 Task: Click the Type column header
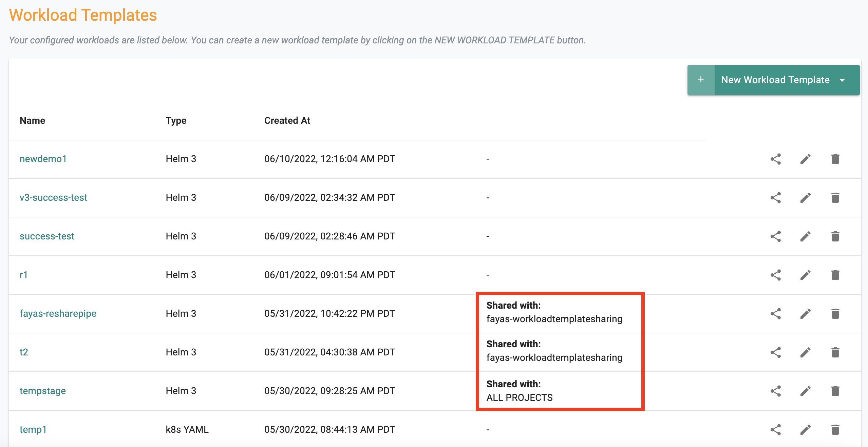[x=176, y=121]
